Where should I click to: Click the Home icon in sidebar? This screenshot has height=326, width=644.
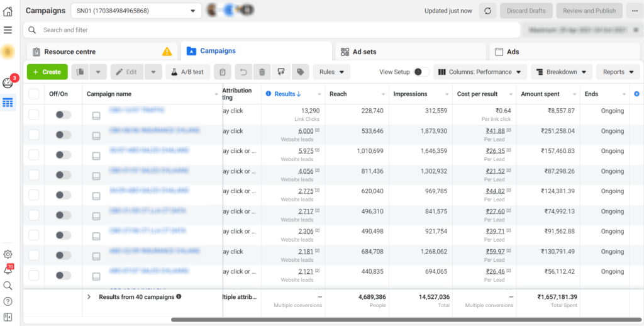point(8,11)
